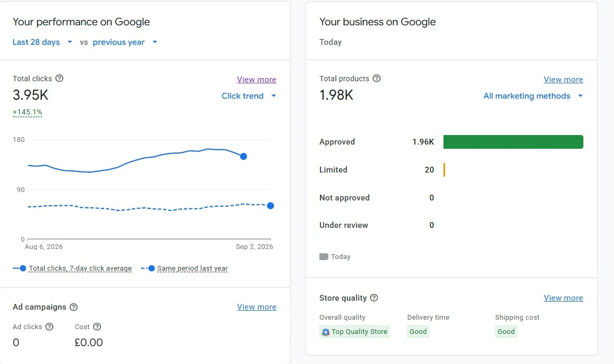Screen dimensions: 614x364
Task: Click the Limited count of 20
Action: [429, 170]
